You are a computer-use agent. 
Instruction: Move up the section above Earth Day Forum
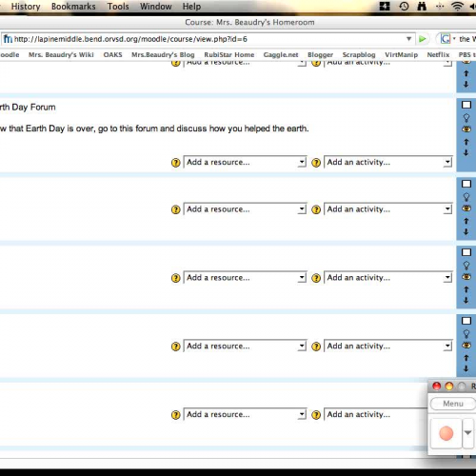coord(466,73)
